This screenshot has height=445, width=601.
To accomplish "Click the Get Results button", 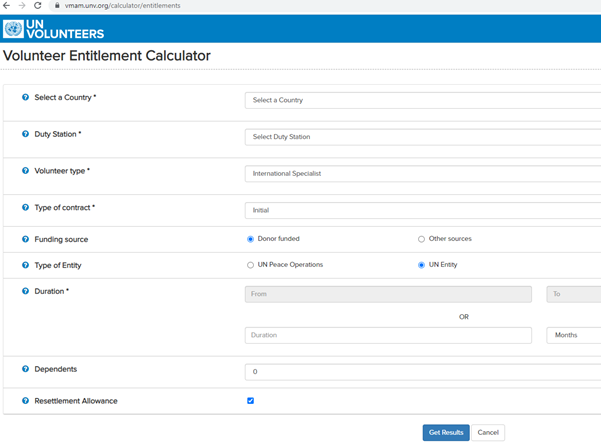I will 446,433.
